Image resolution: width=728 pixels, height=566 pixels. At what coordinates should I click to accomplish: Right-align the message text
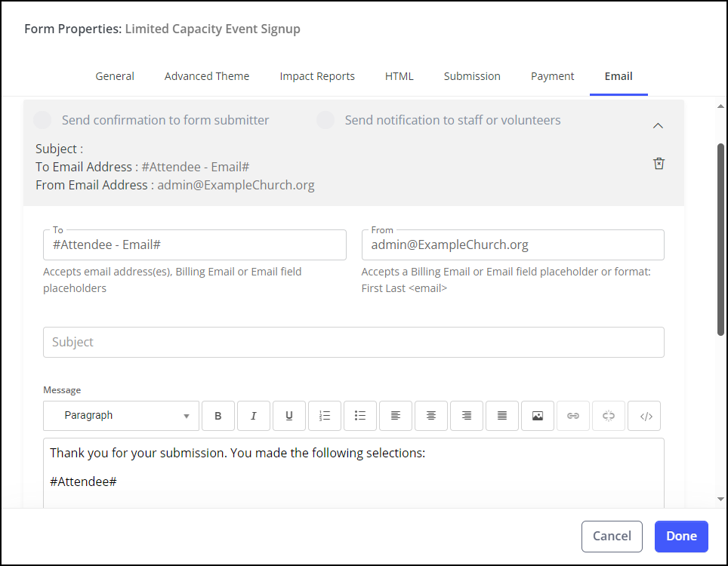[466, 416]
